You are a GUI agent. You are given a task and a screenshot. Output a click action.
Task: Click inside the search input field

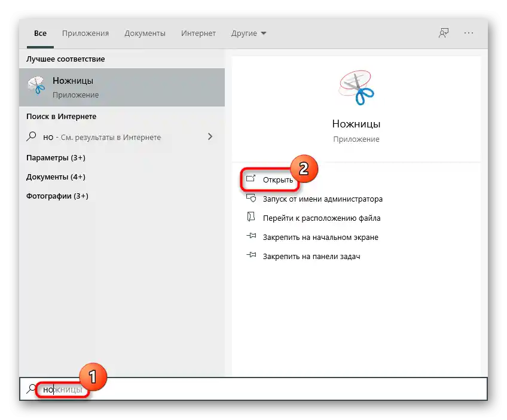[120, 389]
